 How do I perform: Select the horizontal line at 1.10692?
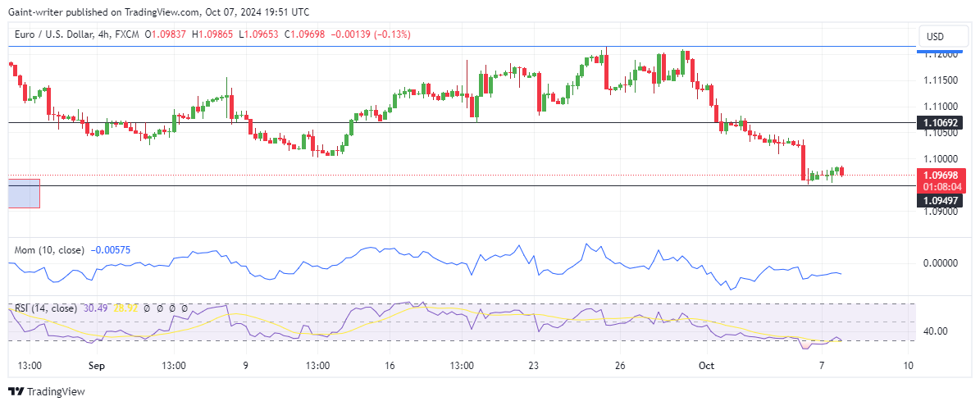point(461,122)
